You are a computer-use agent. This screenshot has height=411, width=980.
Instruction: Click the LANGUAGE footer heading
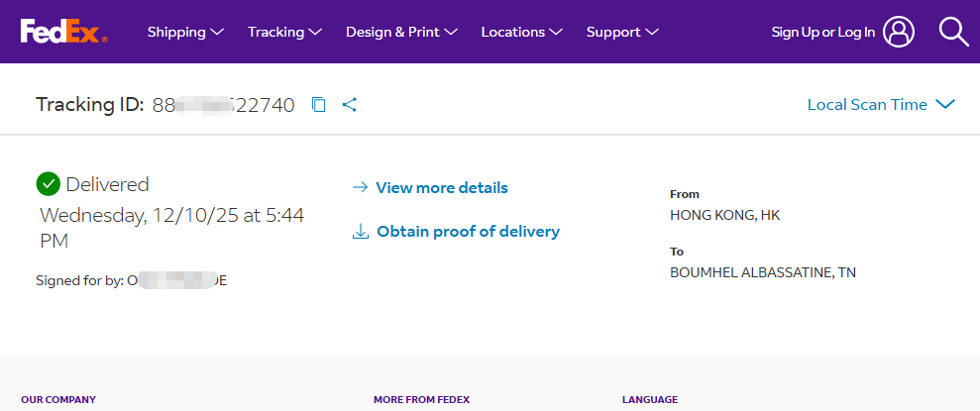pos(650,400)
